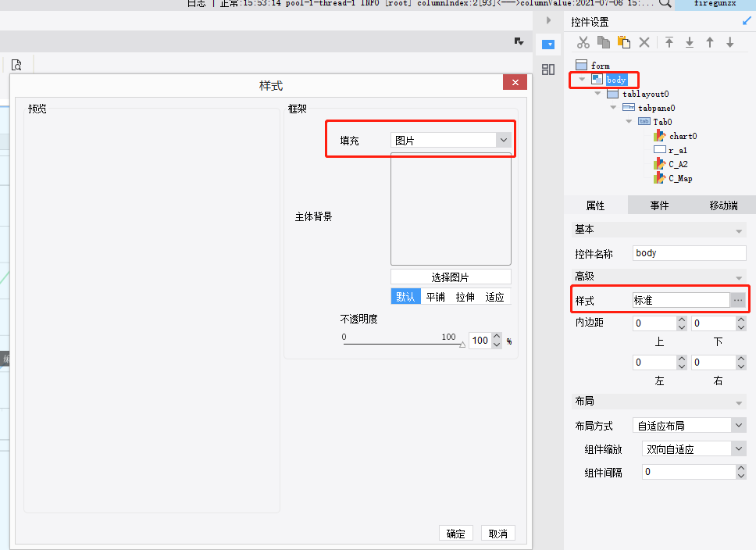The image size is (756, 550).
Task: Move widget to top of order
Action: [x=669, y=42]
